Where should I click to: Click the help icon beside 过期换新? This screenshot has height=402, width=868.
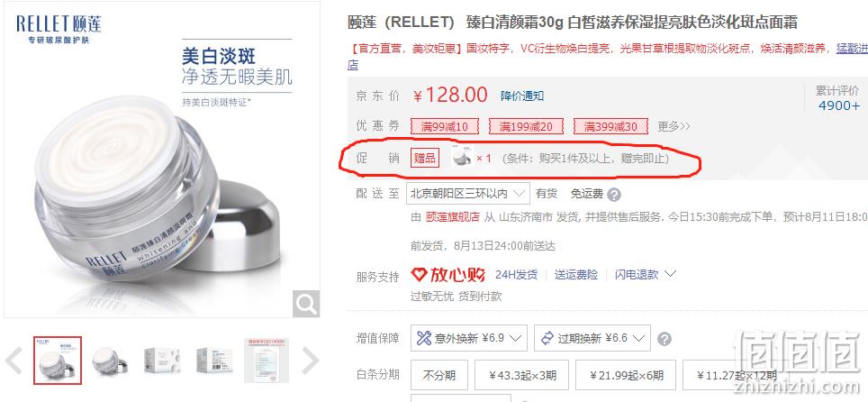pyautogui.click(x=665, y=339)
